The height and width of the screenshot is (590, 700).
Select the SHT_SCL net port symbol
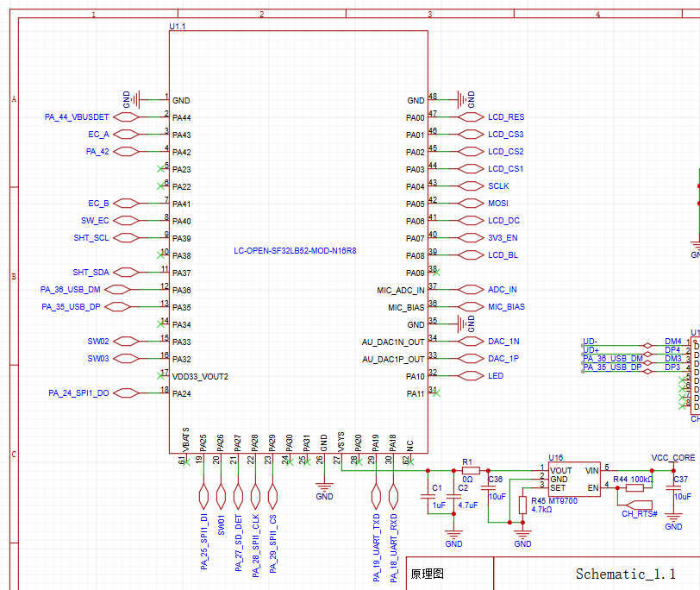[126, 237]
